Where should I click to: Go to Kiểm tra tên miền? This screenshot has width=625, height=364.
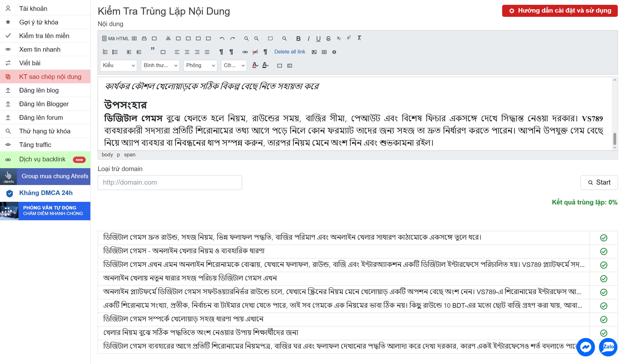(x=45, y=36)
